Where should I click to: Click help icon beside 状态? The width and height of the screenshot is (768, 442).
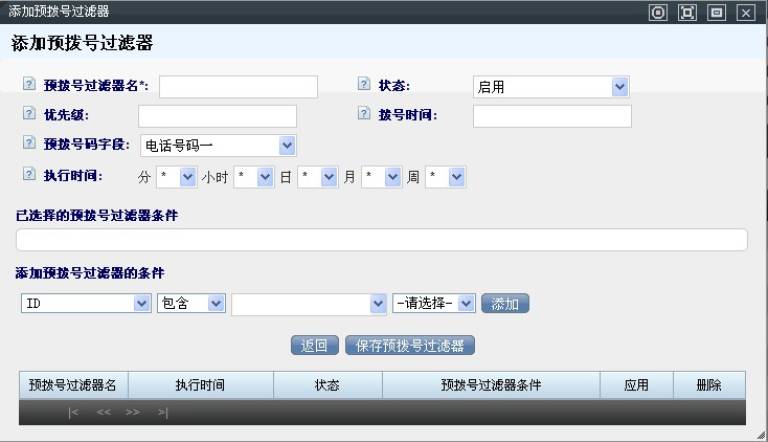point(364,86)
